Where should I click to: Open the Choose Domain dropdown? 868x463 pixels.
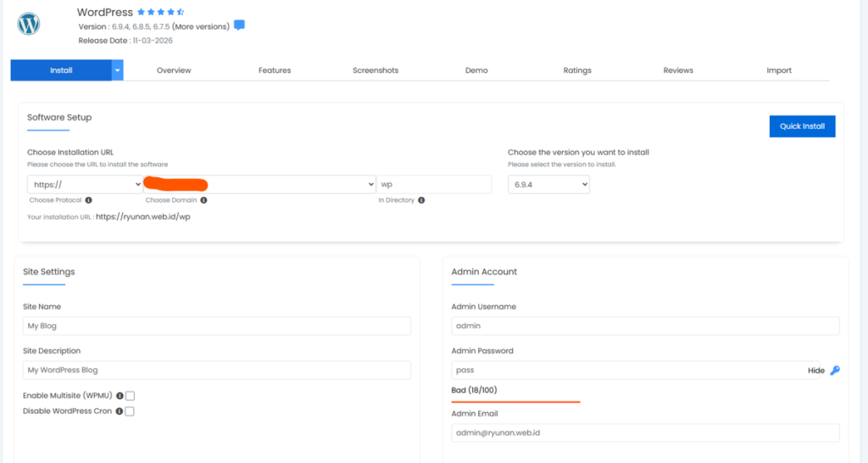point(259,184)
